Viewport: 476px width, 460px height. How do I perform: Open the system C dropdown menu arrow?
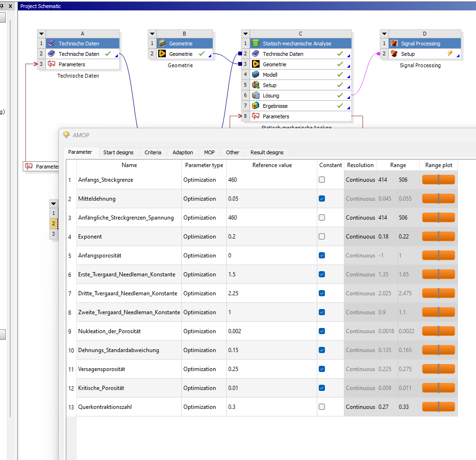coord(246,34)
